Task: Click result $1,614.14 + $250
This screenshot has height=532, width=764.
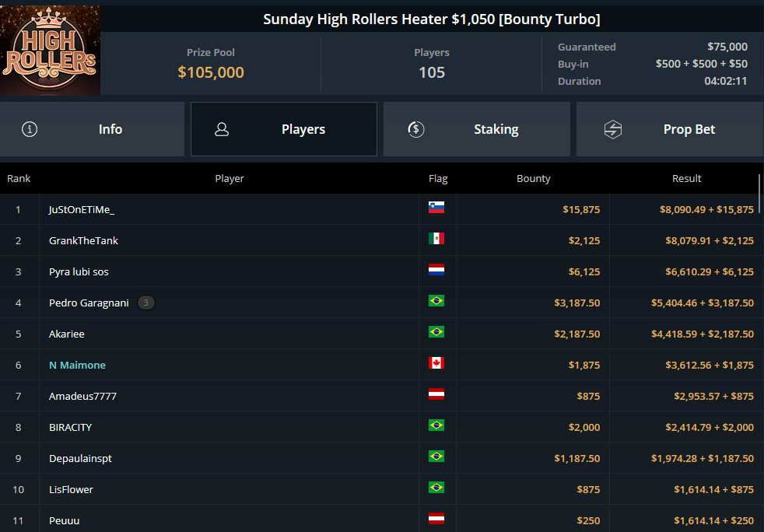Action: (713, 521)
